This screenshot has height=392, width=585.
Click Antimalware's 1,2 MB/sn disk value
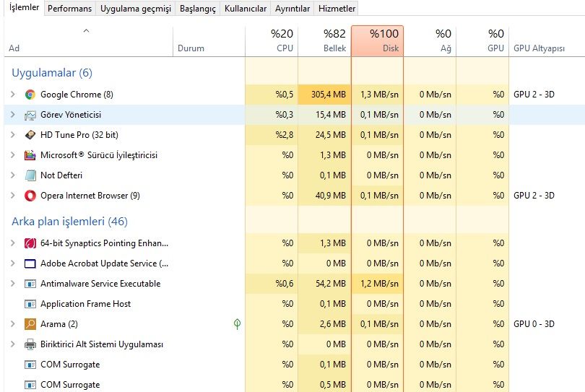click(379, 284)
